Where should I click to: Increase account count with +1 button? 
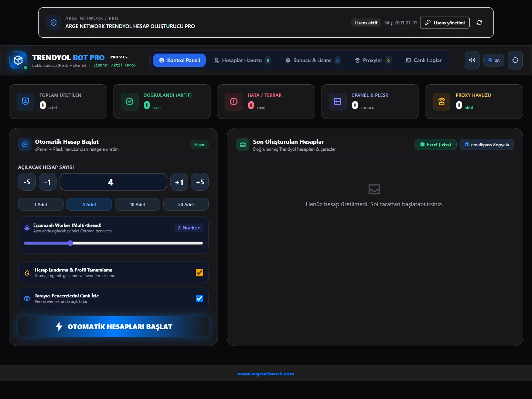(x=179, y=182)
